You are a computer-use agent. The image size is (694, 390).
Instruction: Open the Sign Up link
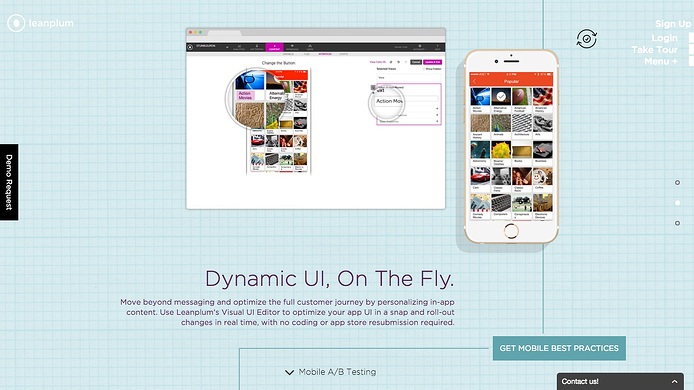click(x=673, y=24)
